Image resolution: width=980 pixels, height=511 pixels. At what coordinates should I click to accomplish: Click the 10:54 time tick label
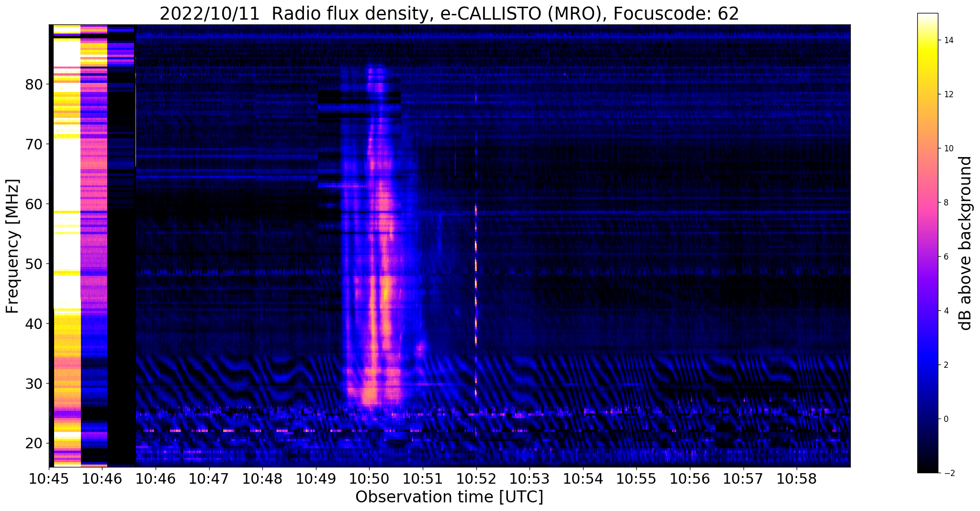pyautogui.click(x=583, y=478)
